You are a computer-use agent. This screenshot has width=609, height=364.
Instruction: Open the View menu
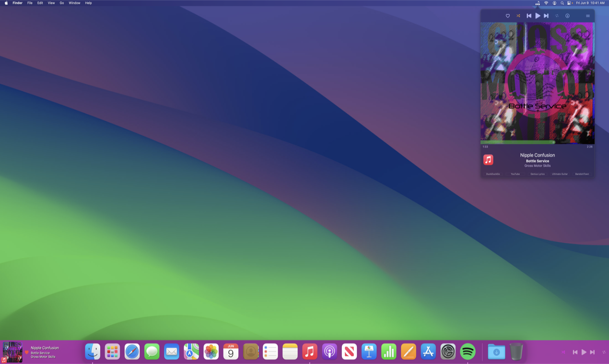[51, 3]
